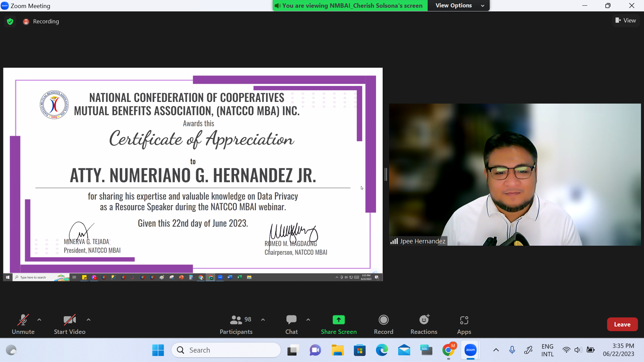This screenshot has height=362, width=644.
Task: Click the system tray microphone icon
Action: click(x=512, y=350)
